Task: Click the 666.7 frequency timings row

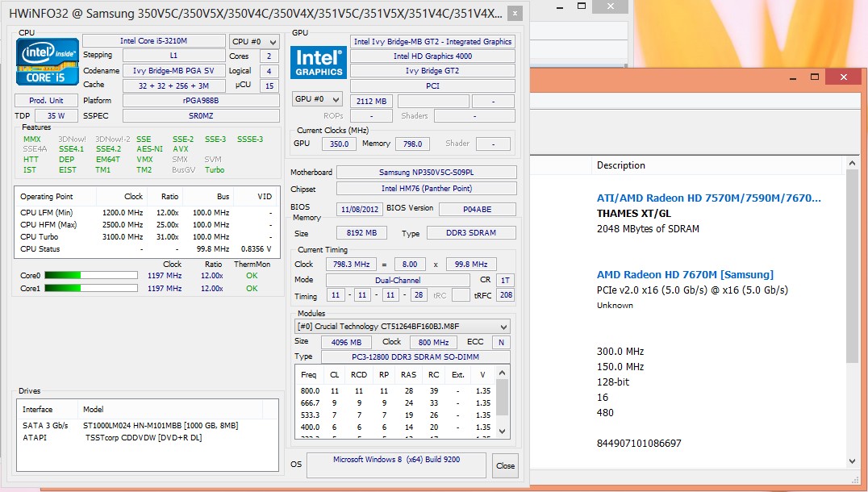Action: click(396, 403)
